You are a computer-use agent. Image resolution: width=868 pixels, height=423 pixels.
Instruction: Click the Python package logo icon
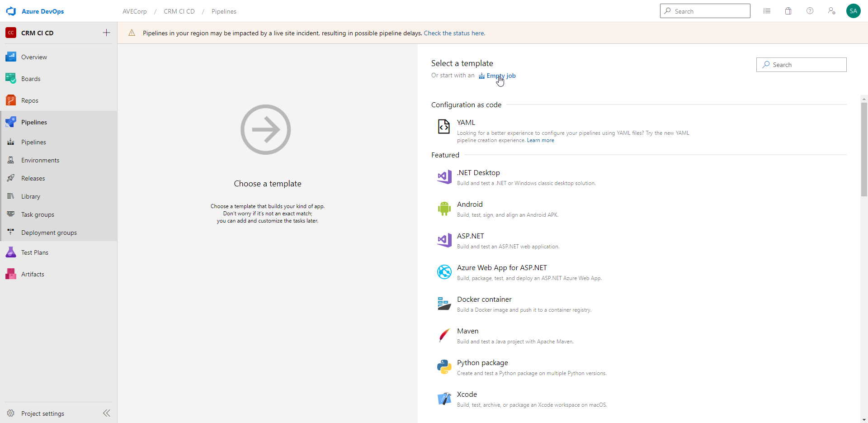(x=444, y=367)
